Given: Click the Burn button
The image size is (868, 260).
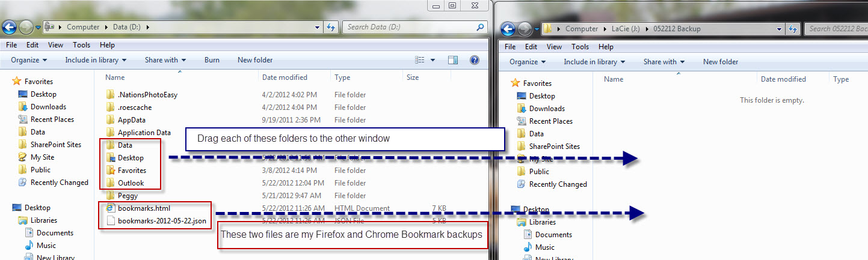Looking at the screenshot, I should [212, 60].
